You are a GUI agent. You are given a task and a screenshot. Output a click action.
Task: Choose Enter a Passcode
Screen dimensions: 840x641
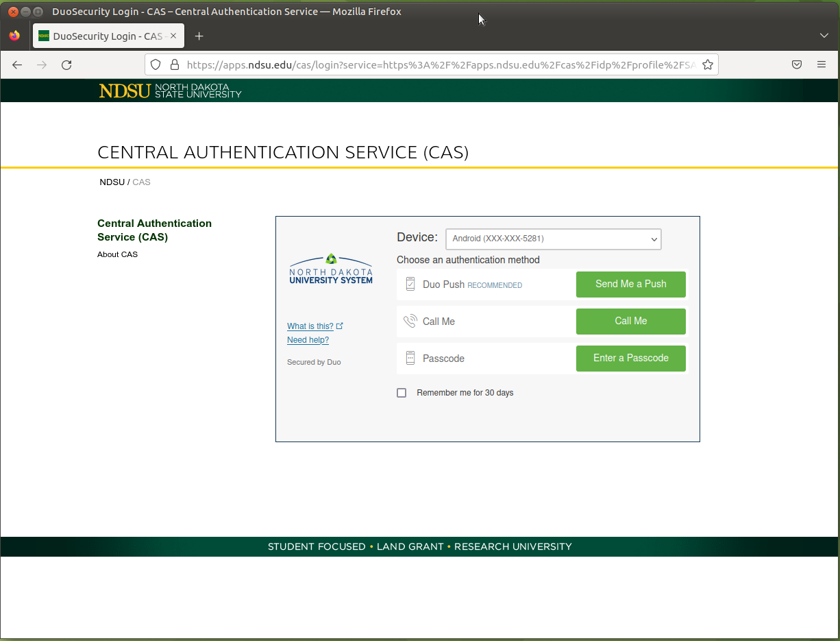click(630, 358)
